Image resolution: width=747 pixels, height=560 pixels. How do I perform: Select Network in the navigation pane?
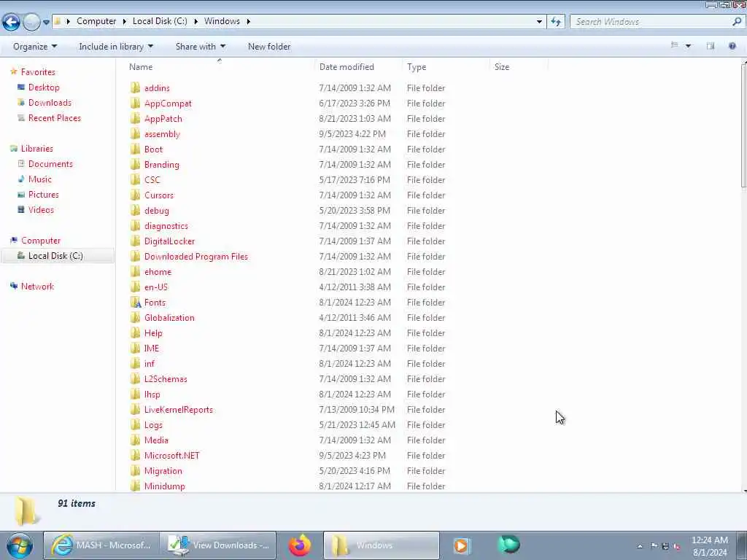point(37,286)
